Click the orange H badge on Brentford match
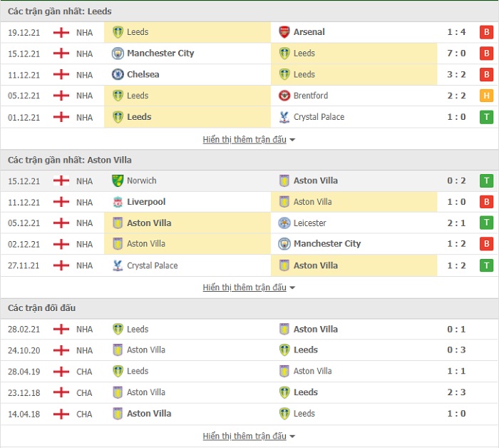 coord(486,96)
